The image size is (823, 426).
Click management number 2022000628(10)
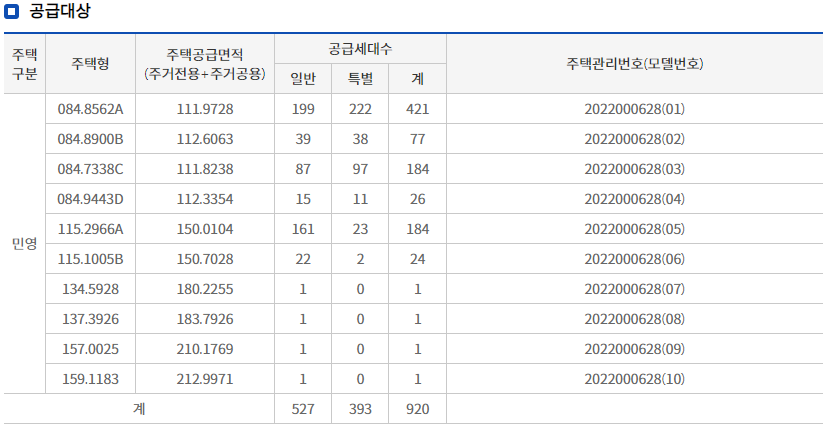pos(635,379)
